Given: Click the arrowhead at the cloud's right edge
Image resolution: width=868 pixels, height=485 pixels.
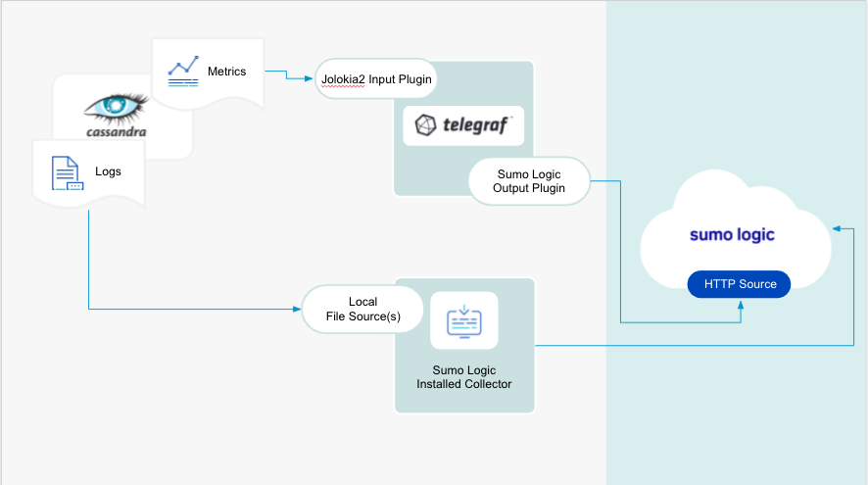Looking at the screenshot, I should [x=836, y=228].
